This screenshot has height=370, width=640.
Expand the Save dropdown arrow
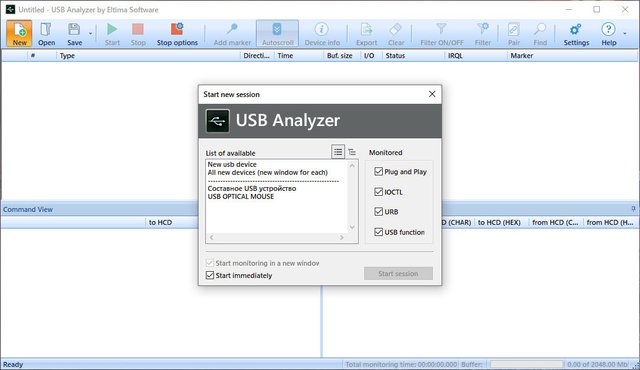click(x=90, y=33)
